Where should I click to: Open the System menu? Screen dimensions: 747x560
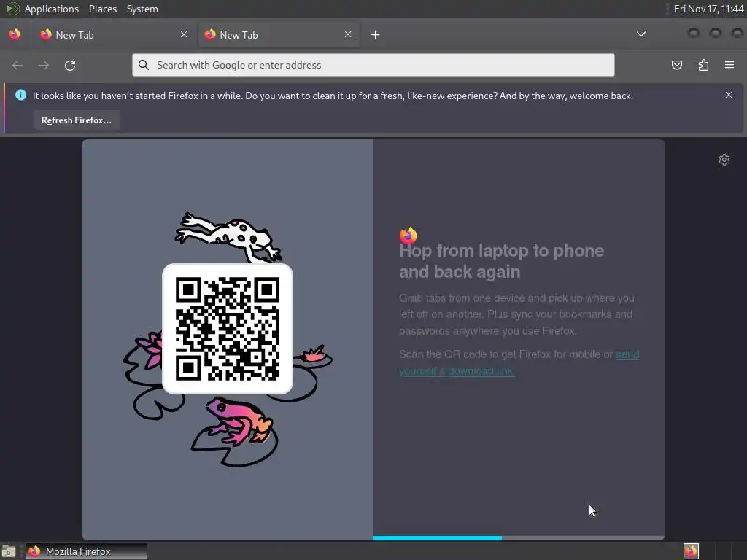(142, 9)
